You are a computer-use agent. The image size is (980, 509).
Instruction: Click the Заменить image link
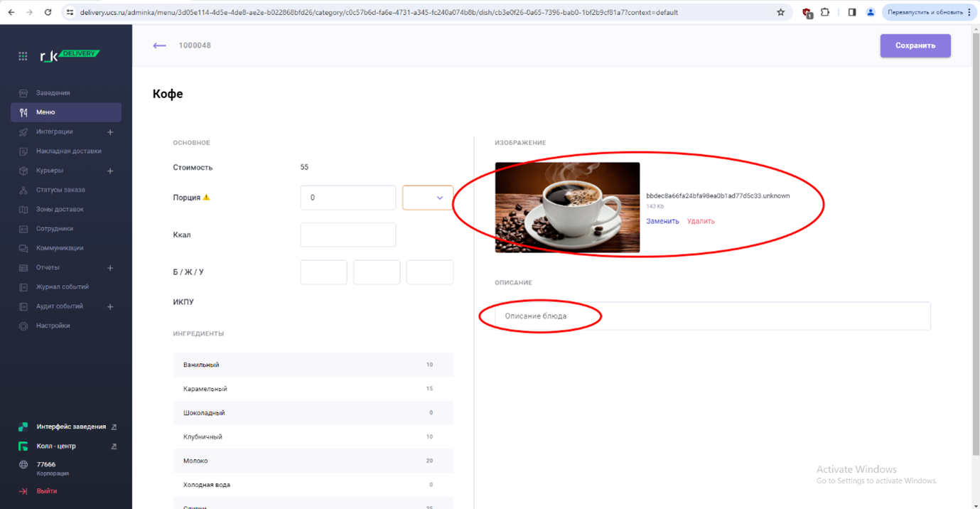[x=662, y=221]
